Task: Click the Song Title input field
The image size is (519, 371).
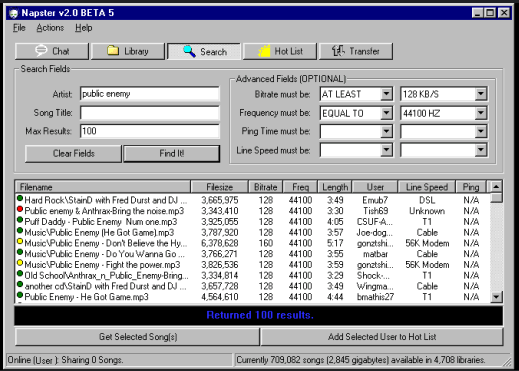Action: [150, 113]
